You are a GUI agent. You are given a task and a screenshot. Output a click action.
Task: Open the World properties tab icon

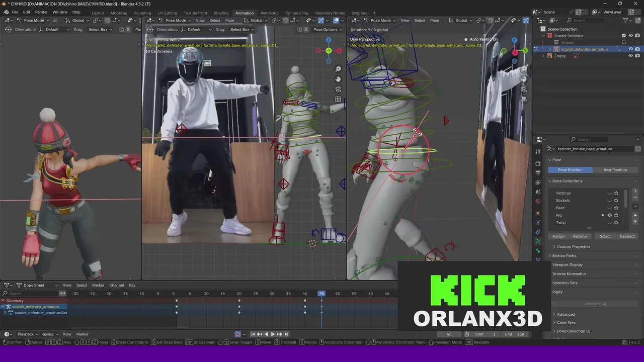click(538, 201)
